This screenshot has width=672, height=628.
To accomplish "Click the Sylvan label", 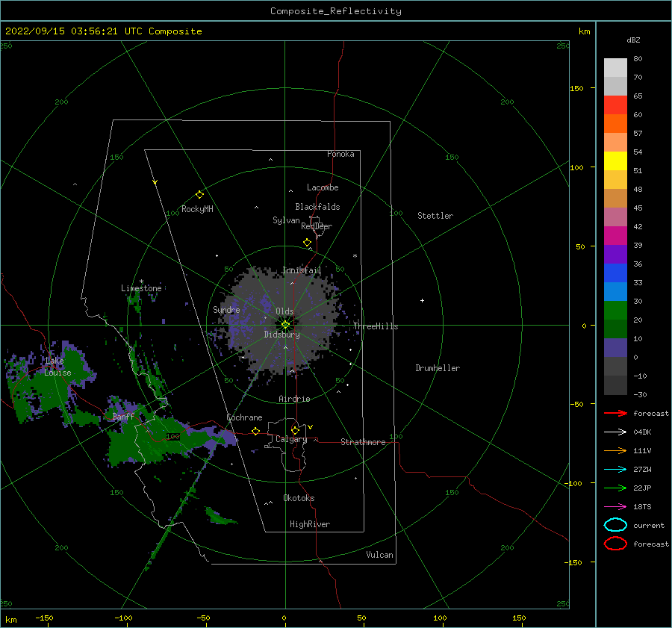I will click(286, 220).
